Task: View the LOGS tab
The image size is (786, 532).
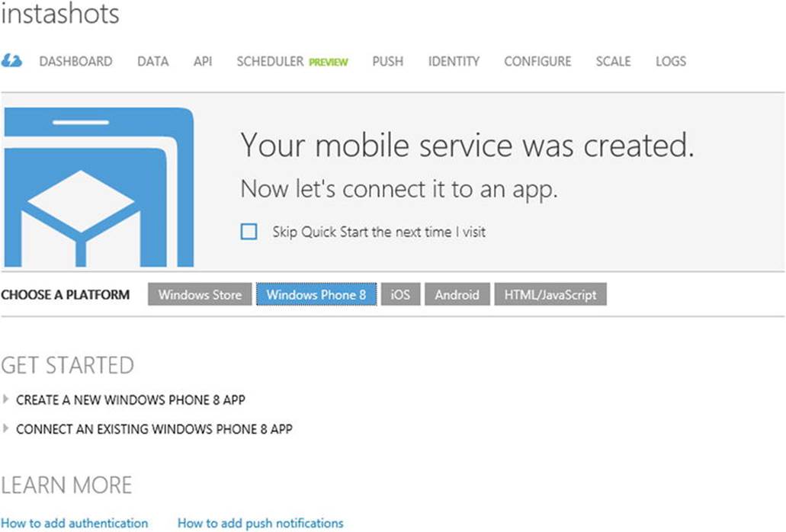Action: click(671, 62)
